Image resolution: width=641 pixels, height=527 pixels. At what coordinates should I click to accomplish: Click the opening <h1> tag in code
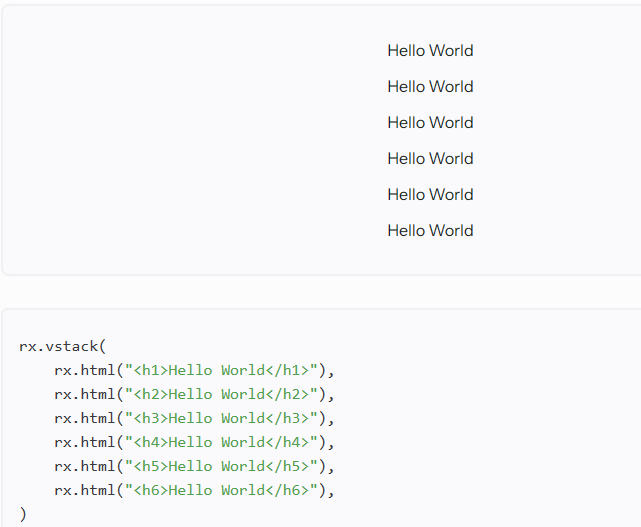[x=150, y=370]
